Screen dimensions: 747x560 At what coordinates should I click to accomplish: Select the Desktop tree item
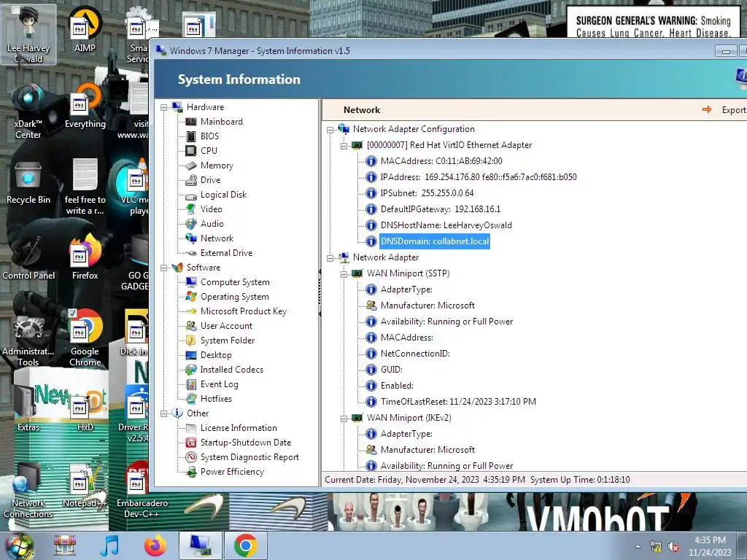pos(216,355)
